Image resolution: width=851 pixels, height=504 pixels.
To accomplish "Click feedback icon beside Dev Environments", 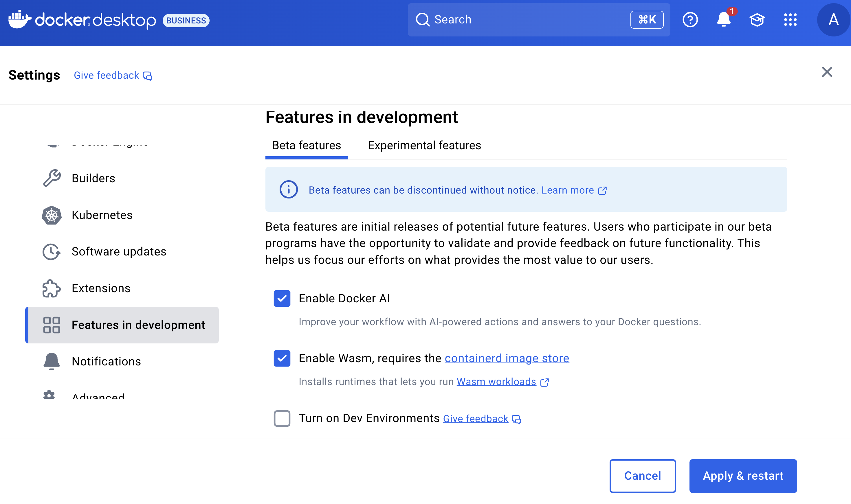I will point(516,420).
